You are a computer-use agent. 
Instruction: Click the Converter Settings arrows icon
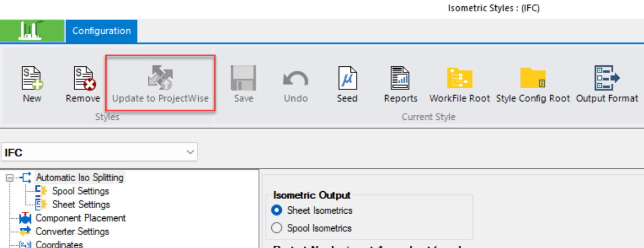[25, 232]
